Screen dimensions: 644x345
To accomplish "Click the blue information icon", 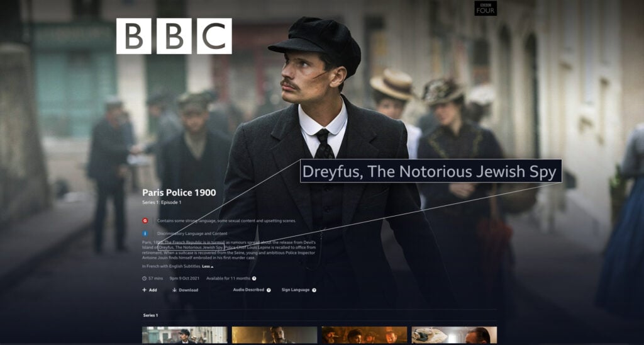I will click(145, 233).
